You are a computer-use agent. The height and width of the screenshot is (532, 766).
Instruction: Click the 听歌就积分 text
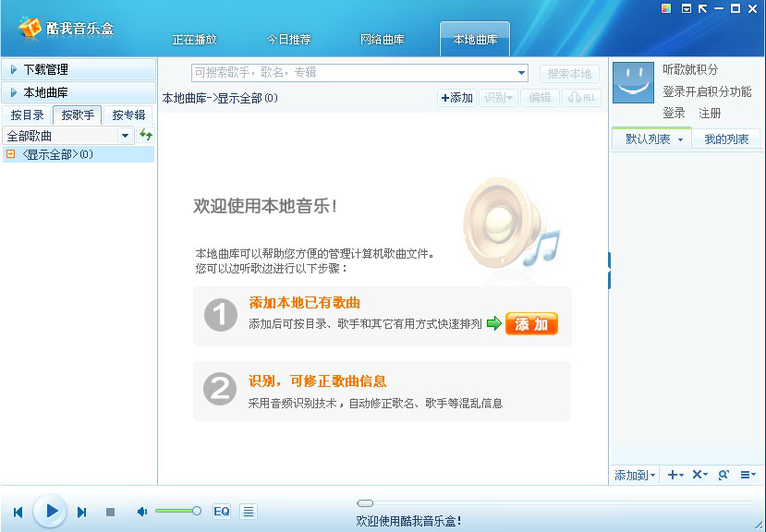[x=690, y=70]
